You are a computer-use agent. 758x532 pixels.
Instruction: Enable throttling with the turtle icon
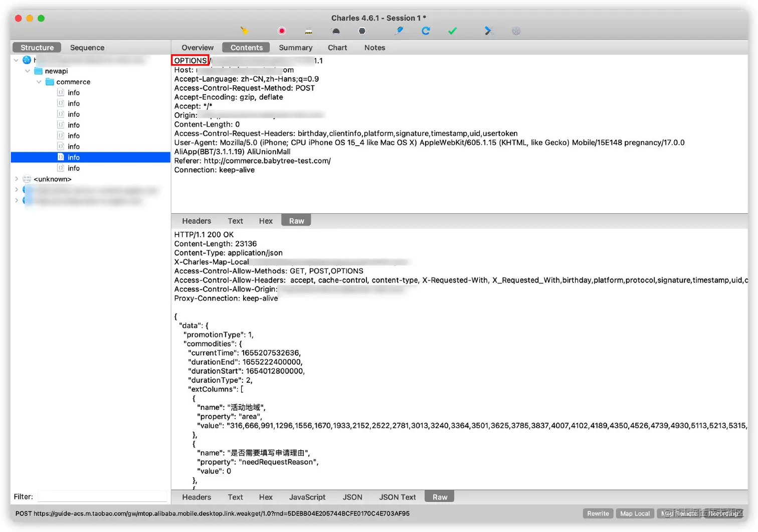(336, 31)
